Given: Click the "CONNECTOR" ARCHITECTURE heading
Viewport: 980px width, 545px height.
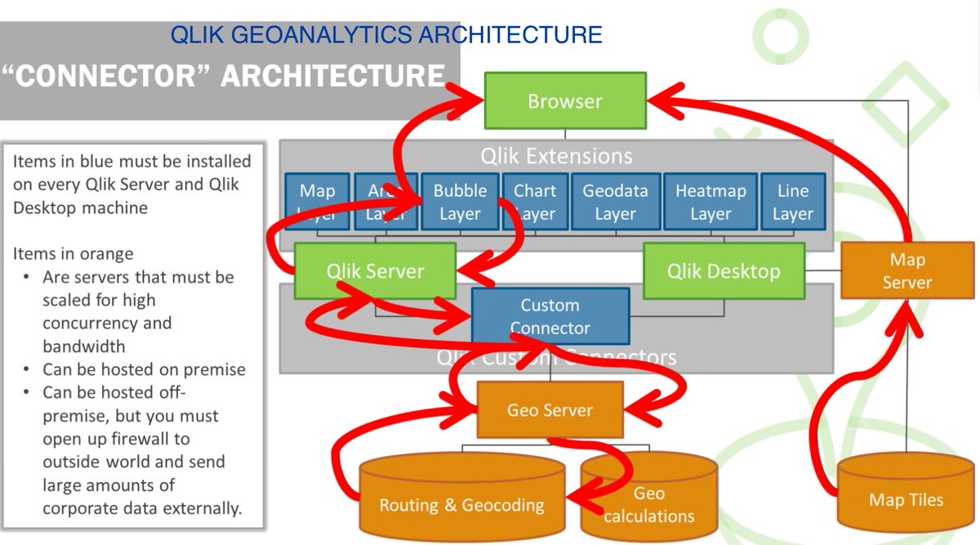Looking at the screenshot, I should pyautogui.click(x=222, y=75).
